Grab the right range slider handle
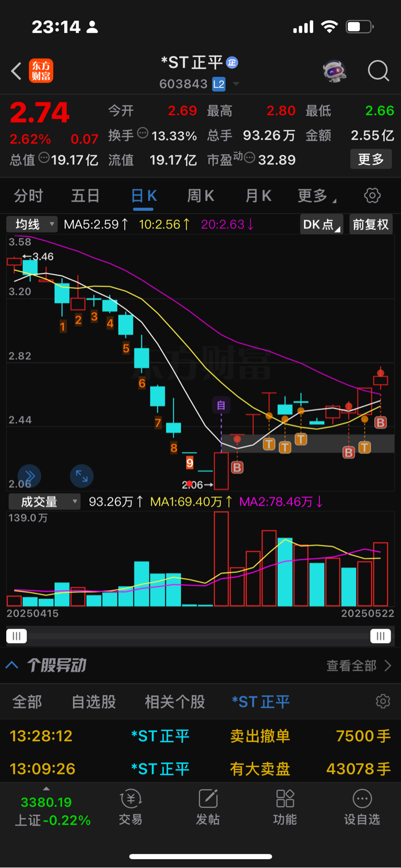 [x=381, y=636]
